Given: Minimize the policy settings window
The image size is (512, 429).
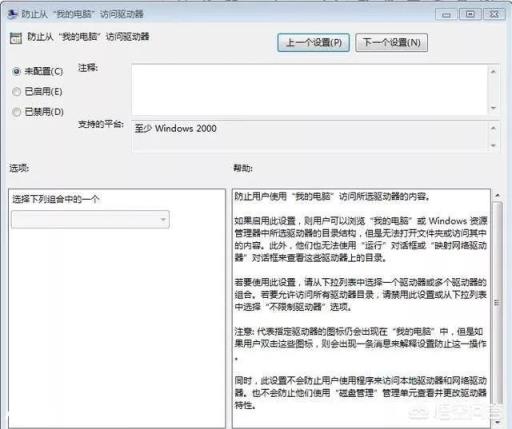Looking at the screenshot, I should [446, 14].
